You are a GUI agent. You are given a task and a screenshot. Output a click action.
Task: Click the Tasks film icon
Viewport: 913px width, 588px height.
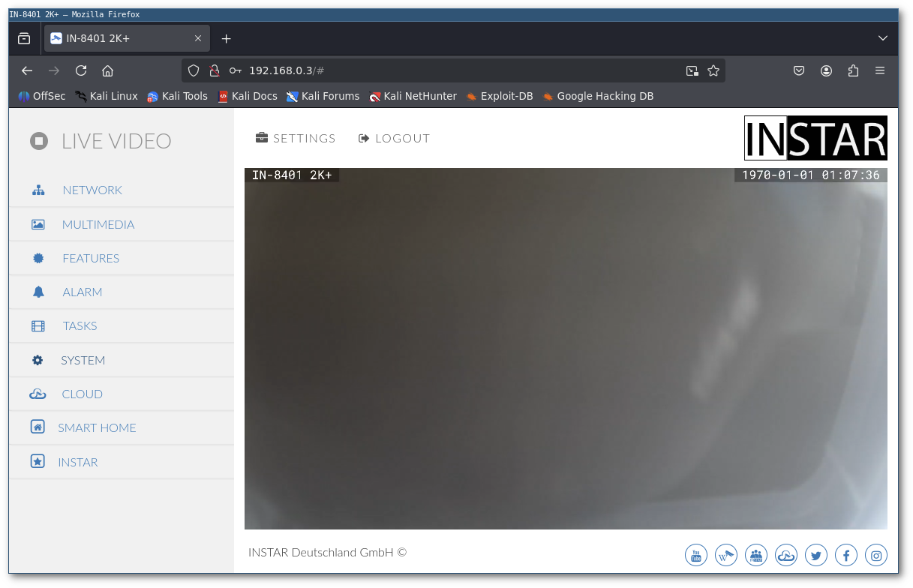click(x=38, y=326)
